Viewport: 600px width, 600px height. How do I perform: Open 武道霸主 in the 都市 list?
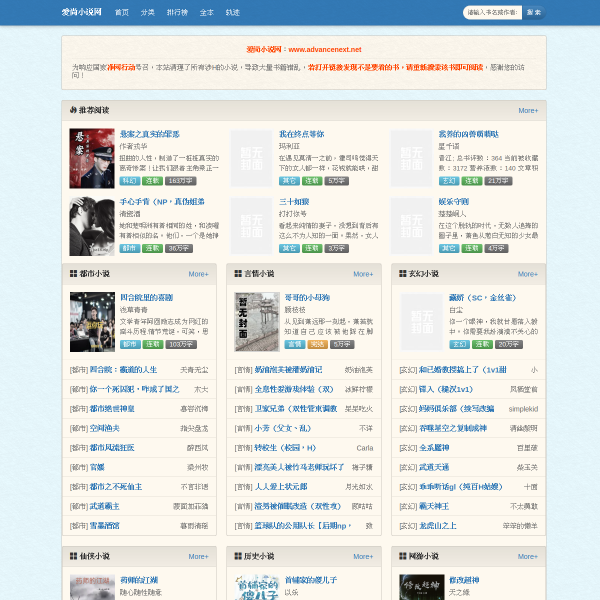click(x=104, y=506)
